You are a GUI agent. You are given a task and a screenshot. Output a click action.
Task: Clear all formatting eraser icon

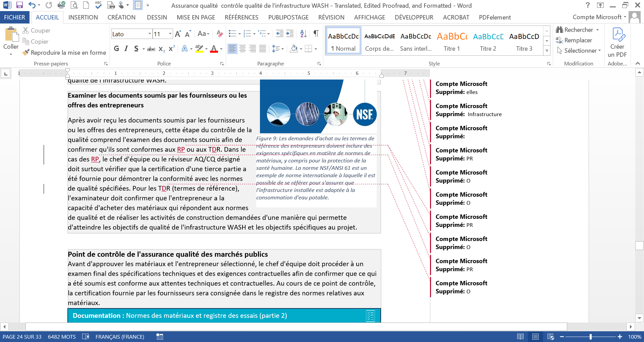220,34
